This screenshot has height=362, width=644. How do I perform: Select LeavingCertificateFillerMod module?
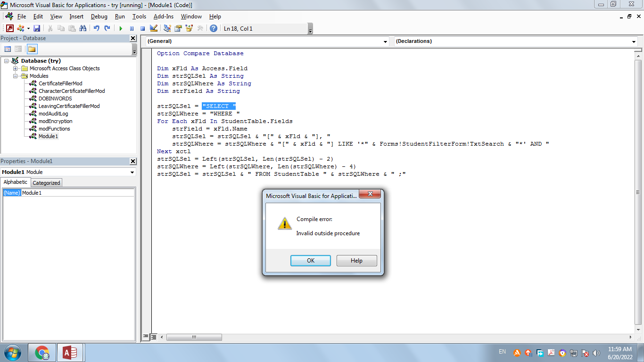pos(69,106)
